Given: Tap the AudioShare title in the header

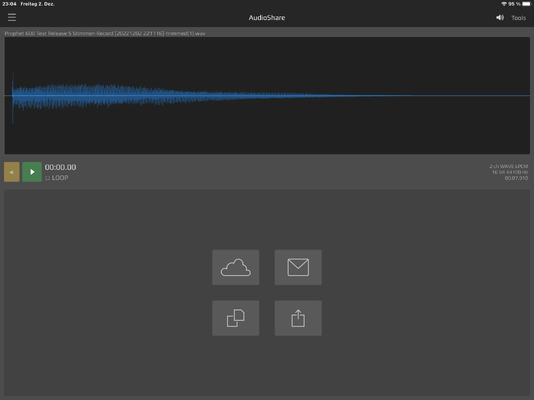Looking at the screenshot, I should pyautogui.click(x=267, y=18).
